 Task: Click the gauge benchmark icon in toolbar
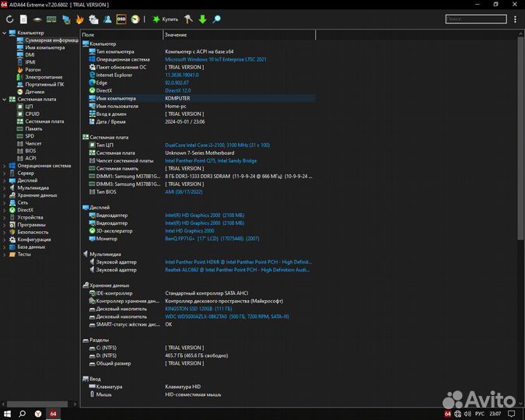point(135,18)
